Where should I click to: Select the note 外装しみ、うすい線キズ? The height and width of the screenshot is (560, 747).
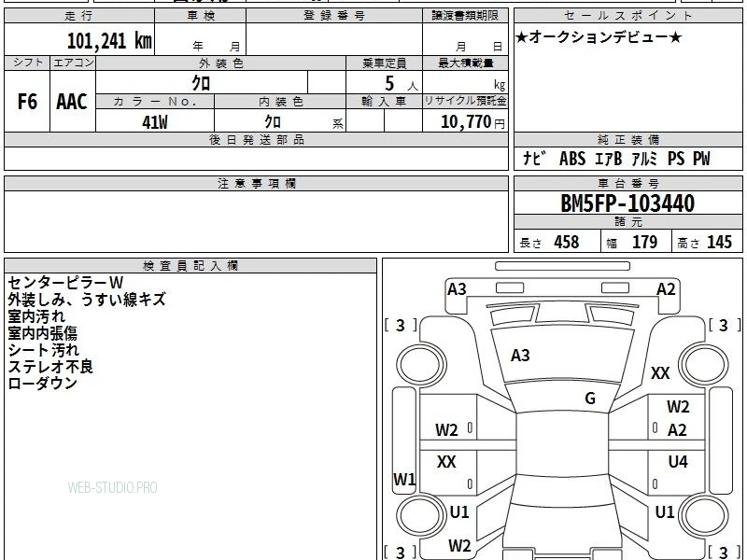click(87, 300)
